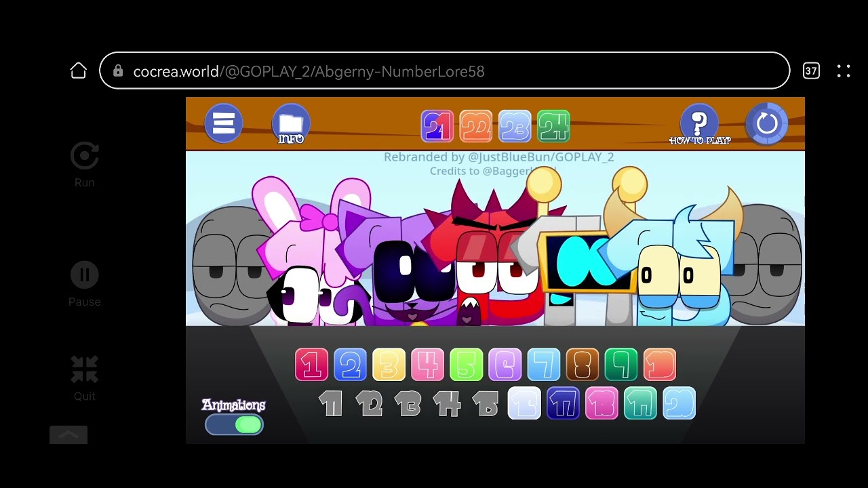Select the orange number 22 icon
This screenshot has height=488, width=868.
pos(476,126)
